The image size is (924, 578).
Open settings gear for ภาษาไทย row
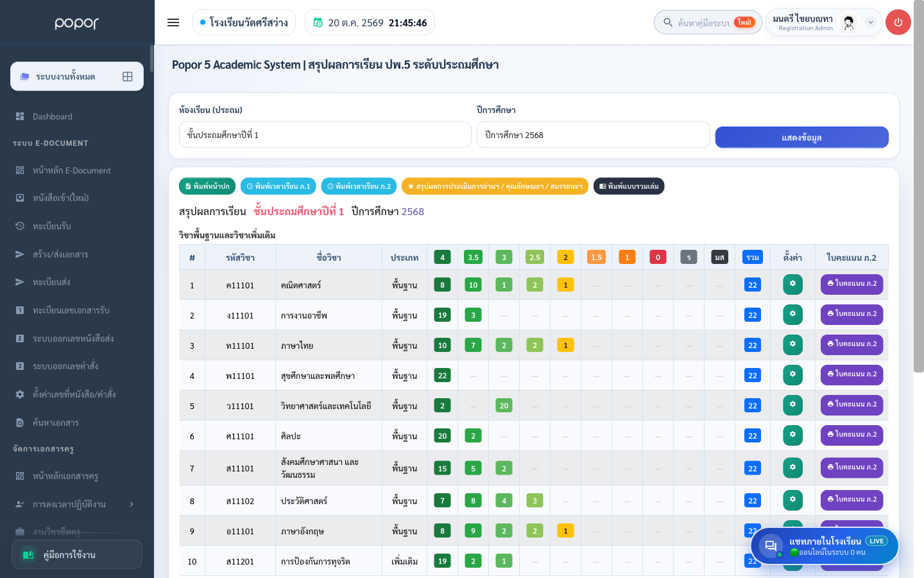coord(792,345)
